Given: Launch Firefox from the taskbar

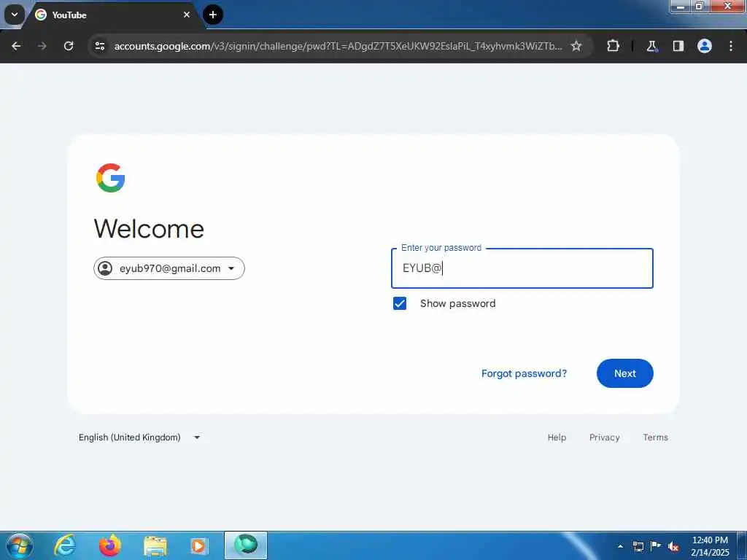Looking at the screenshot, I should [110, 545].
